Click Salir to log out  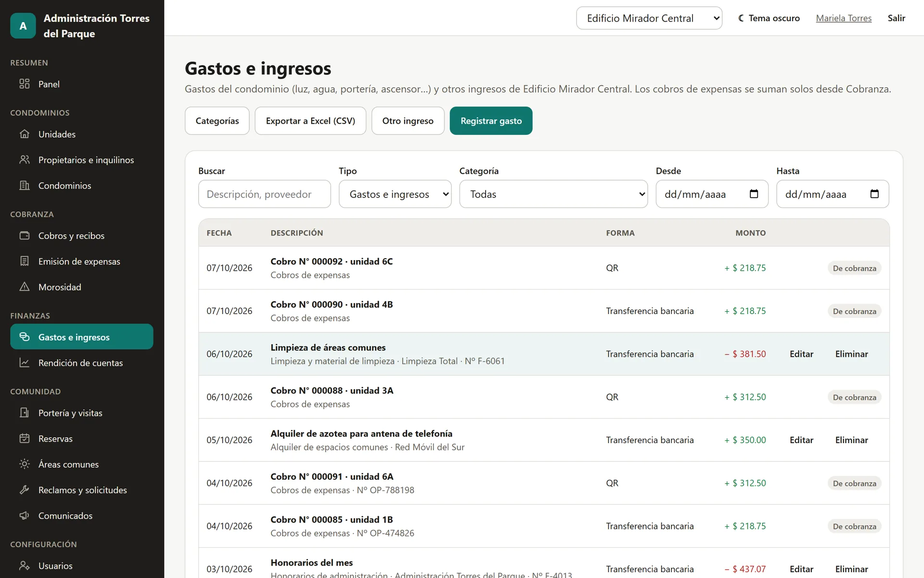point(896,18)
